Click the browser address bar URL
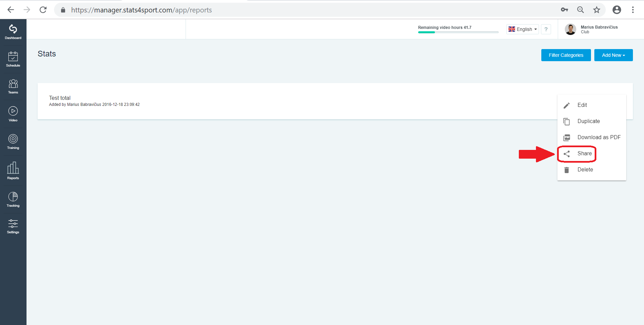644x325 pixels. [x=141, y=10]
